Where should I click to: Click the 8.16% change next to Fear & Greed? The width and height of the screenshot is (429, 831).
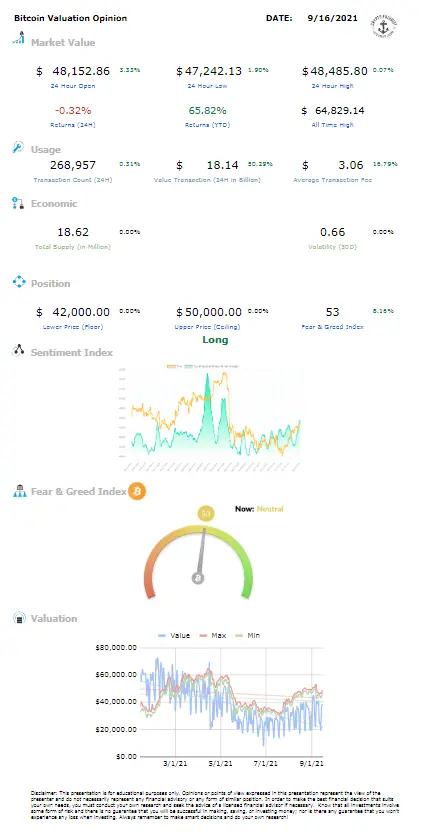click(383, 311)
